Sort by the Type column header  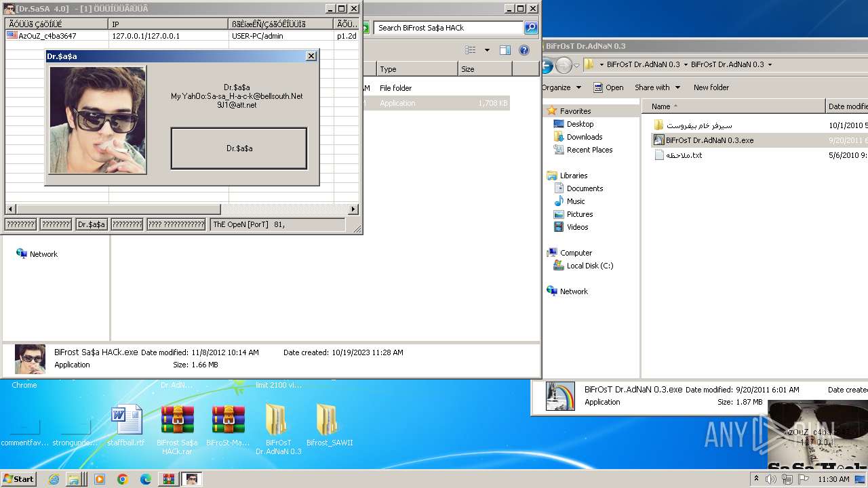(x=417, y=69)
